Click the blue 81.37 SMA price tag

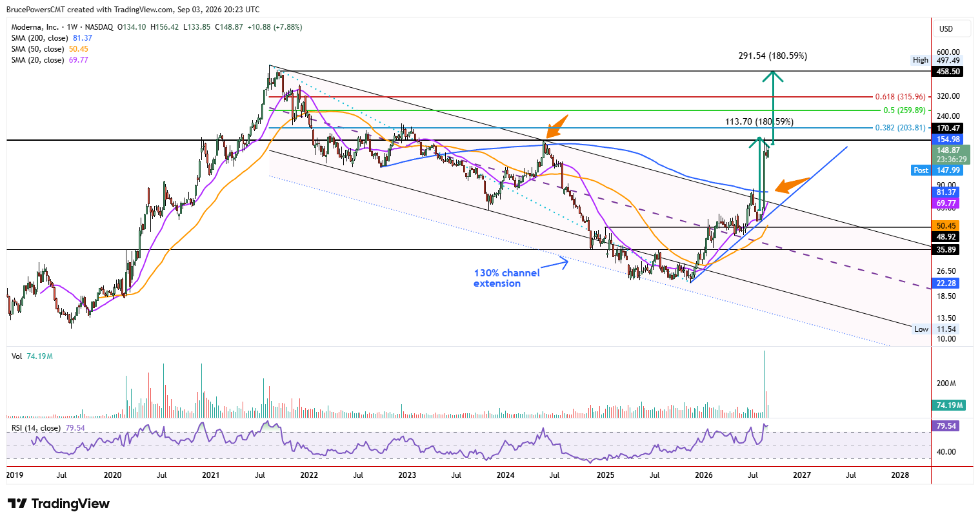point(946,192)
